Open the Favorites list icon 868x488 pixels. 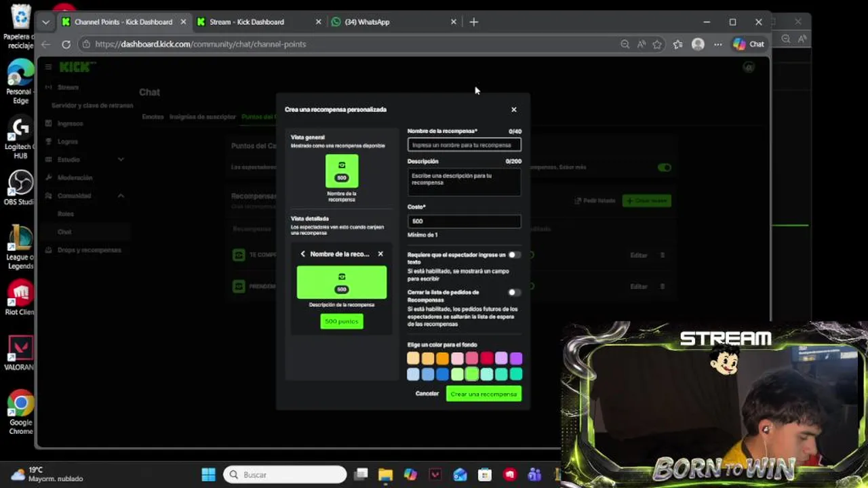pyautogui.click(x=677, y=44)
